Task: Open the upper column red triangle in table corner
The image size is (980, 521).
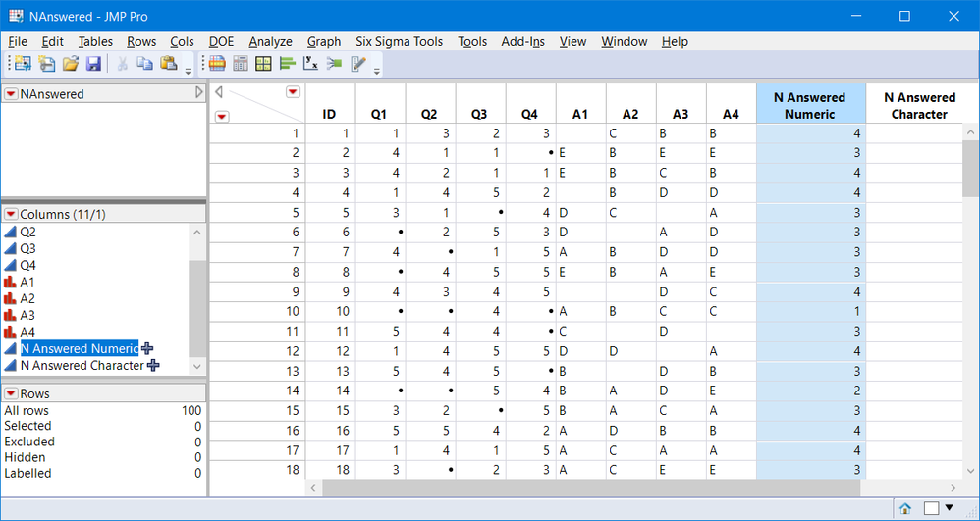Action: [x=293, y=92]
